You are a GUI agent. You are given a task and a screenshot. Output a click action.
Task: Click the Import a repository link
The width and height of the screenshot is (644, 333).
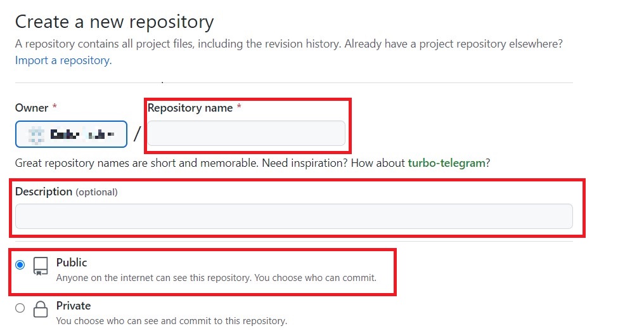[x=63, y=61]
